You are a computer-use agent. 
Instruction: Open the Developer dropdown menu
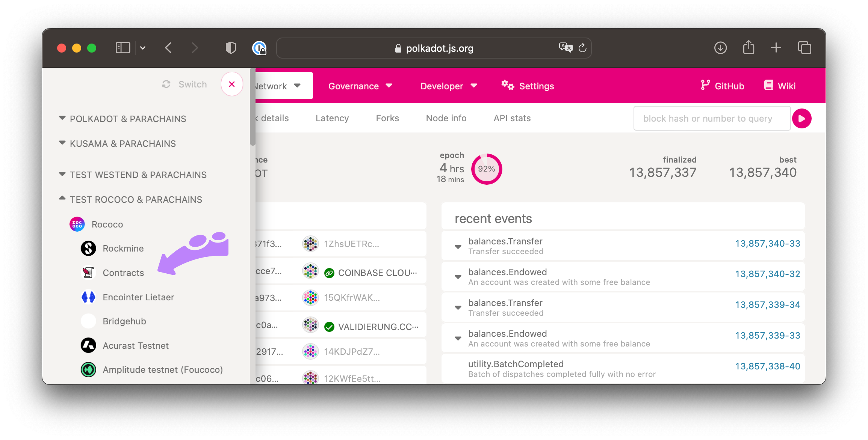coord(449,86)
